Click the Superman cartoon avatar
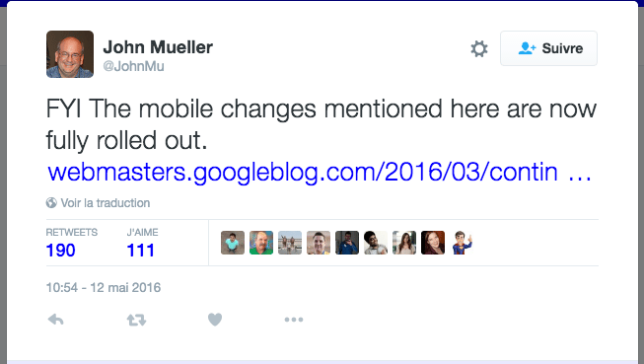 tap(462, 243)
